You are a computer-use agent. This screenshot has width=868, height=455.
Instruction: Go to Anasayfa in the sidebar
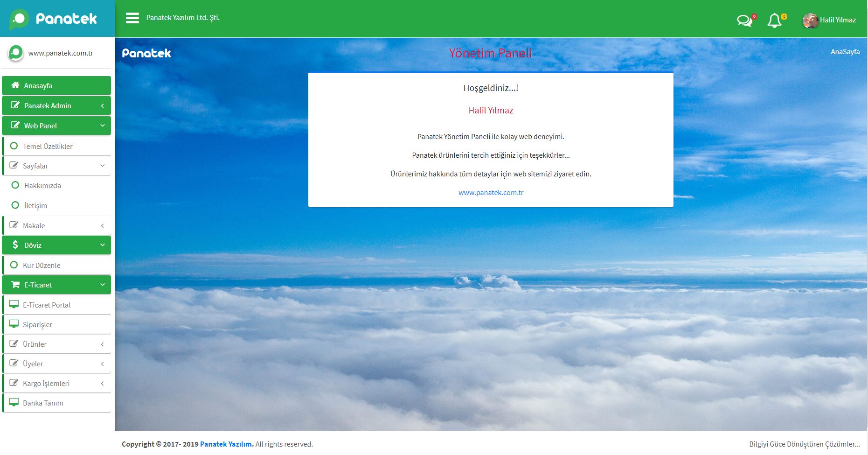[56, 85]
